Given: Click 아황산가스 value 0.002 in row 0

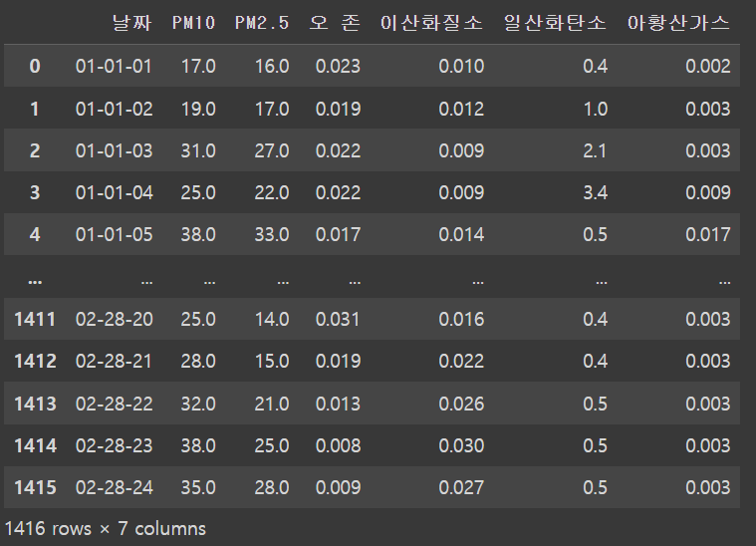Looking at the screenshot, I should point(708,66).
